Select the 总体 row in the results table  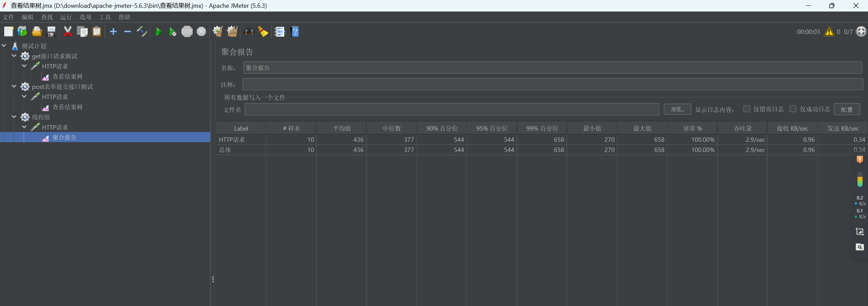(542, 150)
